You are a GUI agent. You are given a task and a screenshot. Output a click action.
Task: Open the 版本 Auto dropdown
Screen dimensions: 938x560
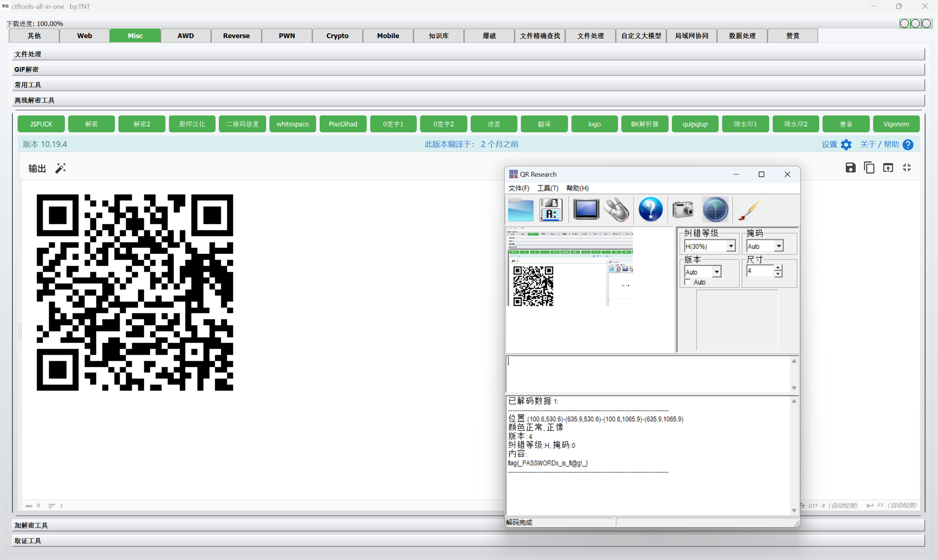pos(717,272)
